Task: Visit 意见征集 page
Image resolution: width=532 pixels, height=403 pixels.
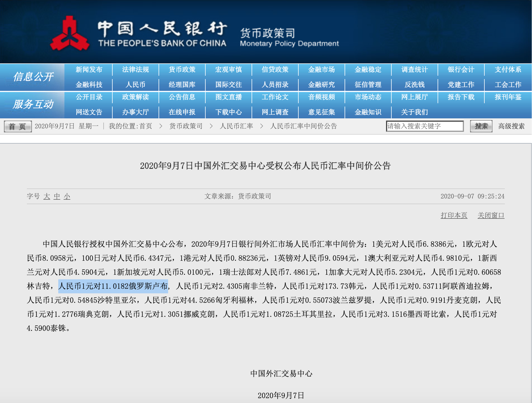Action: 321,112
